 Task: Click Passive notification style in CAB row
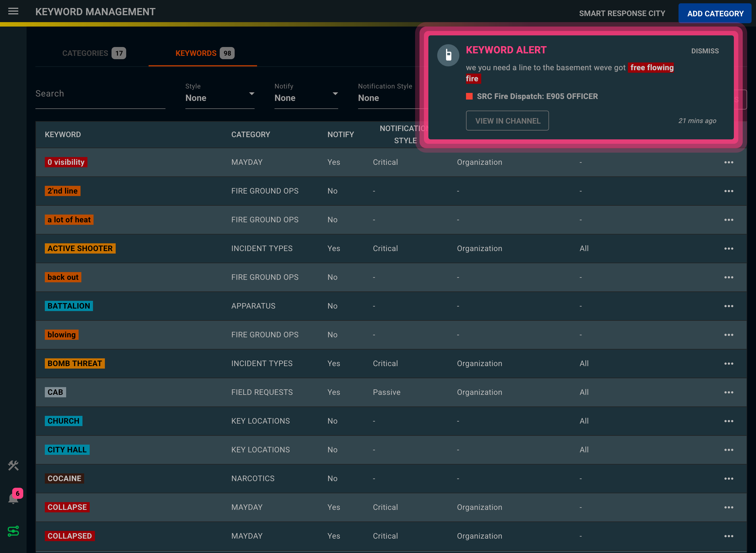[387, 393]
